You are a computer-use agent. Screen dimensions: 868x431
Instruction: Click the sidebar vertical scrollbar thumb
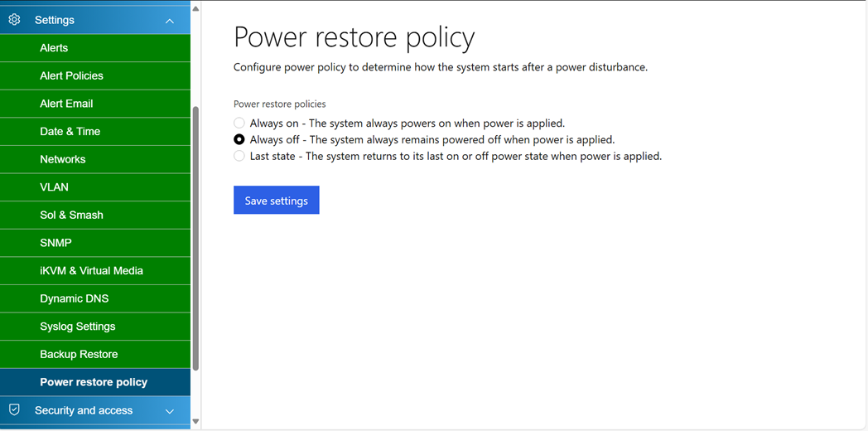click(195, 239)
